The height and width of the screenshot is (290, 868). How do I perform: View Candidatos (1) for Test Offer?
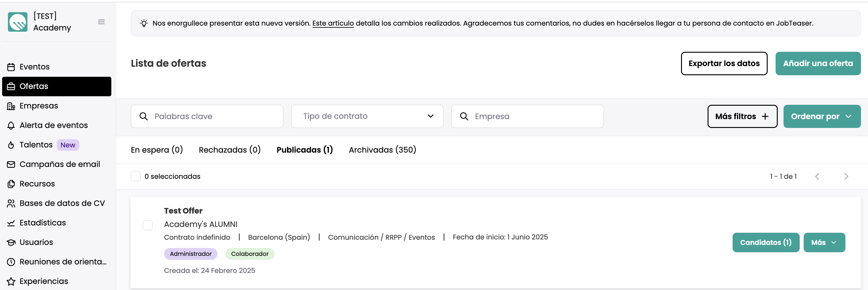click(766, 242)
